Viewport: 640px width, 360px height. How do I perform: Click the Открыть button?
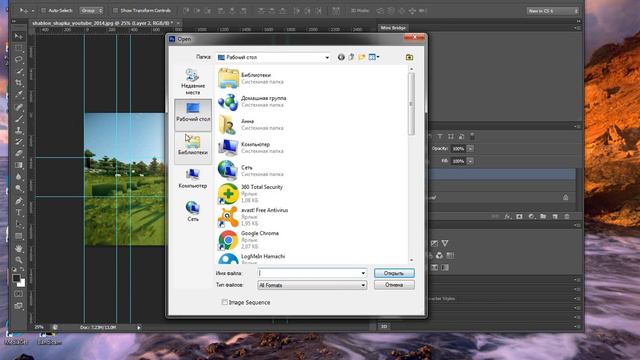tap(394, 273)
